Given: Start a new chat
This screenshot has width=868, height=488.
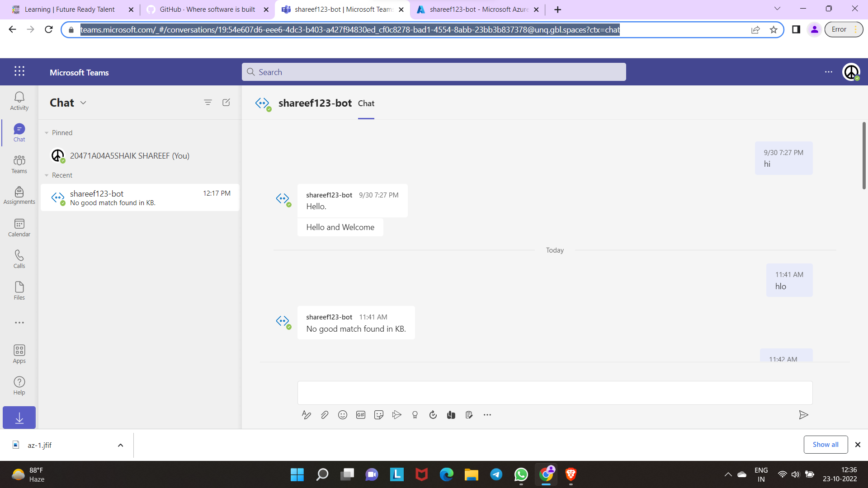Looking at the screenshot, I should (x=226, y=103).
